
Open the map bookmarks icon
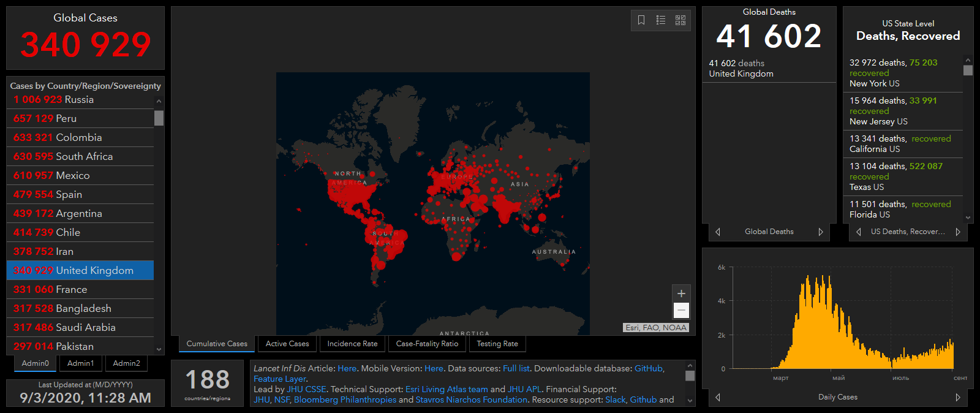(641, 20)
